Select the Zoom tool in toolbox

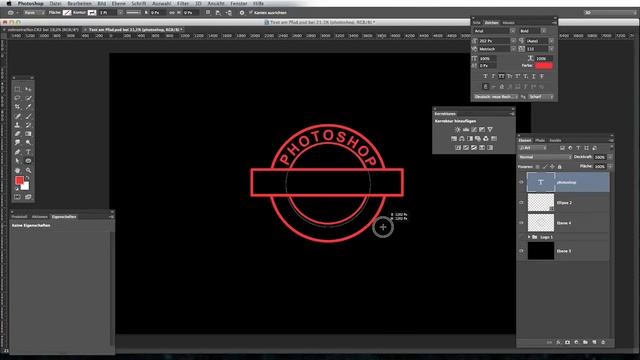coord(28,170)
